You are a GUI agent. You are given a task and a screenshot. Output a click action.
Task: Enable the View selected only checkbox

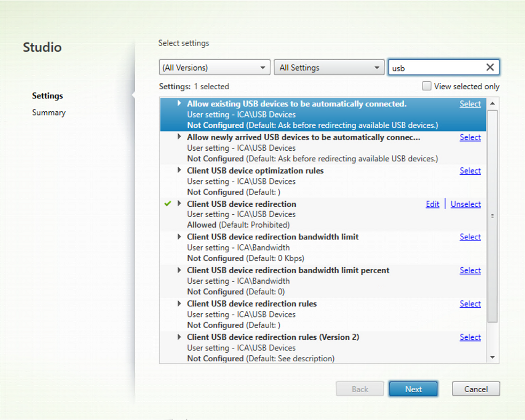[426, 86]
